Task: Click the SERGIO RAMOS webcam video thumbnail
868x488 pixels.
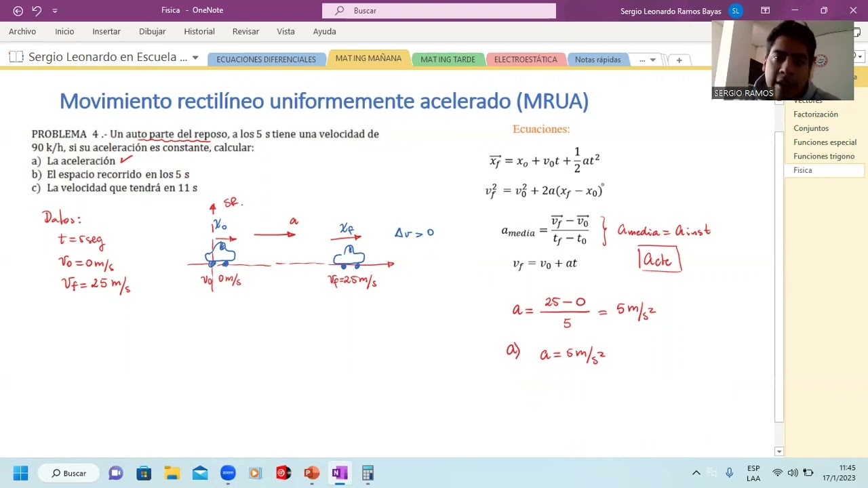Action: tap(783, 60)
